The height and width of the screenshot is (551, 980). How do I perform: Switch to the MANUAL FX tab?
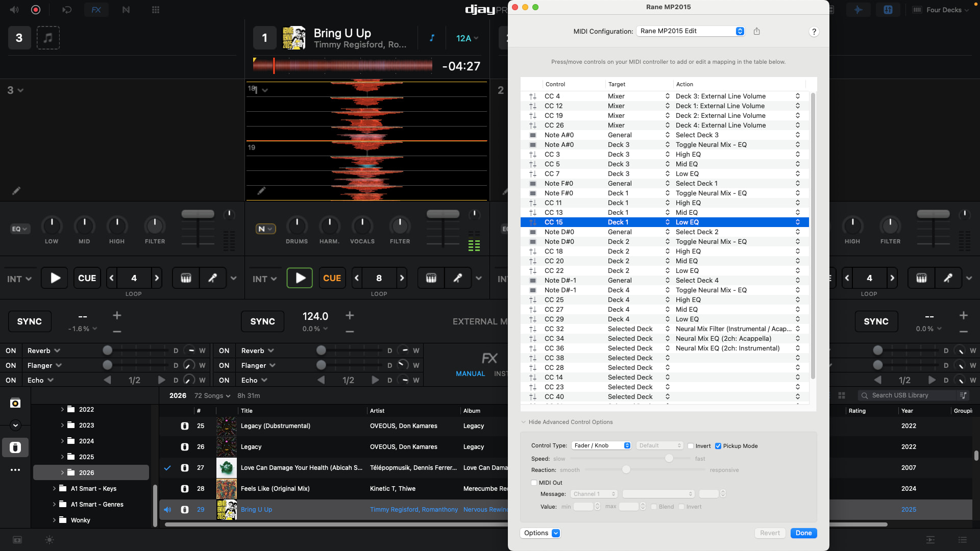(470, 373)
